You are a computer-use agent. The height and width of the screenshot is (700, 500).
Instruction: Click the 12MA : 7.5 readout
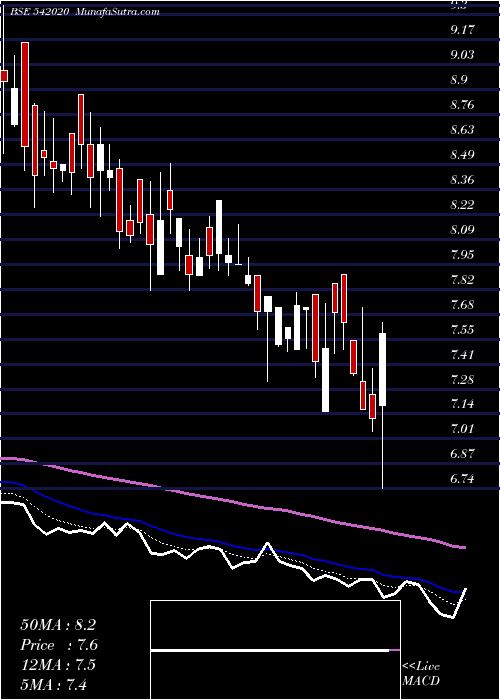pos(58,665)
